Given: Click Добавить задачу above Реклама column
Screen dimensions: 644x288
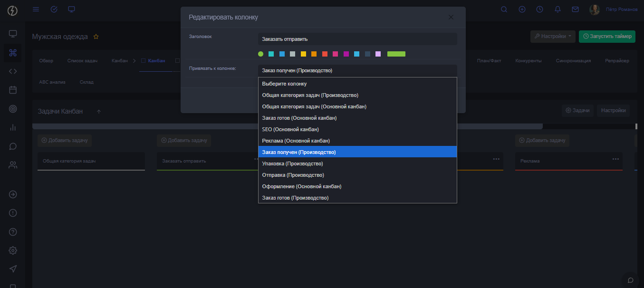Looking at the screenshot, I should click(542, 140).
